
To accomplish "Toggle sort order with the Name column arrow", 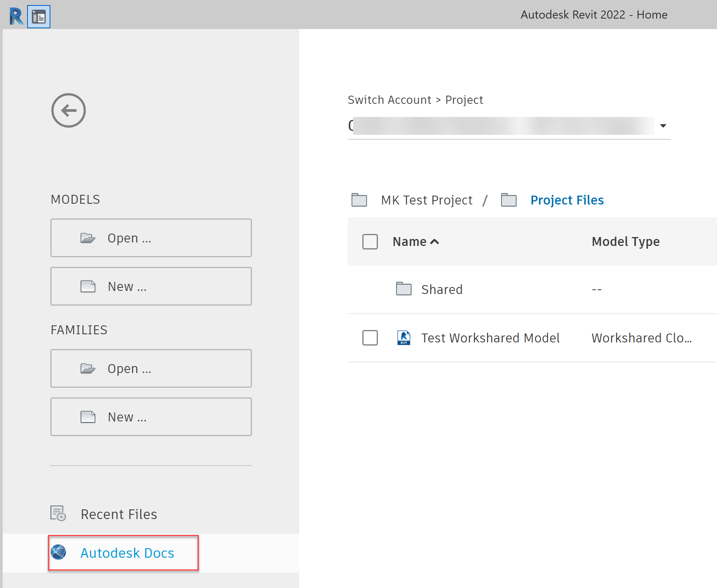I will [434, 242].
